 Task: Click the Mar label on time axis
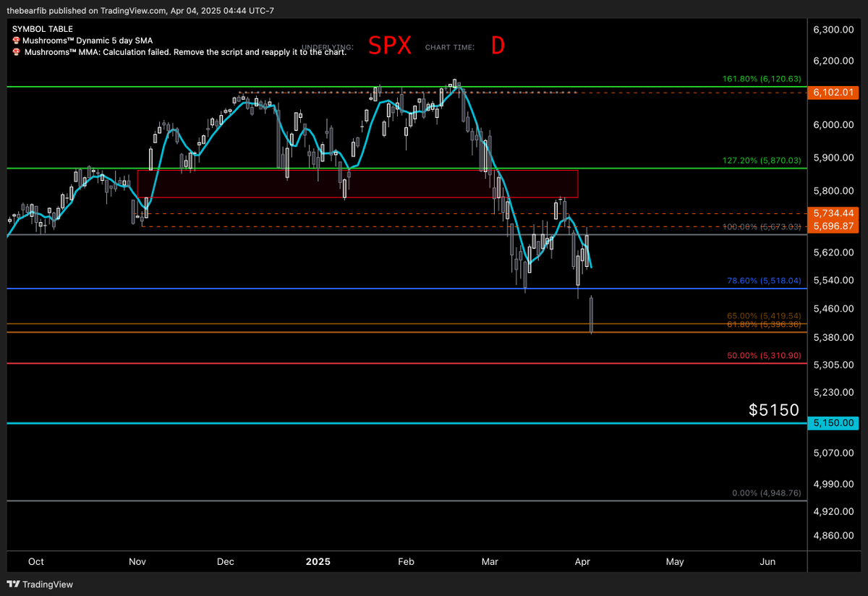click(x=490, y=561)
